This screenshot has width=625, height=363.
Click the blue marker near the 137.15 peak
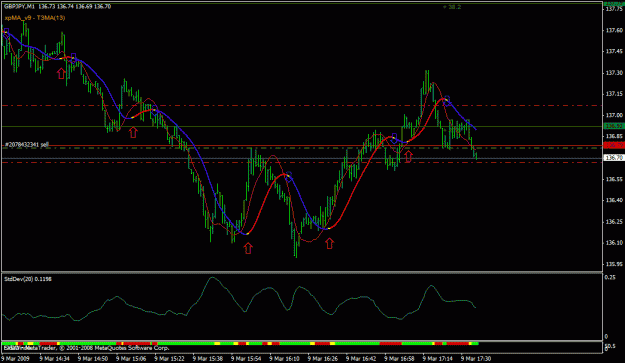click(x=447, y=100)
